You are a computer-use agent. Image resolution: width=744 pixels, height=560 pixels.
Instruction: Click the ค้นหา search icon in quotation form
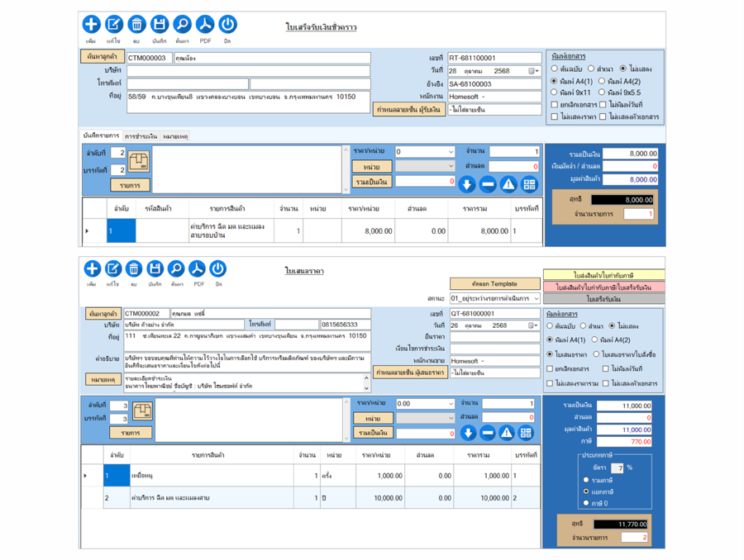coord(176,269)
